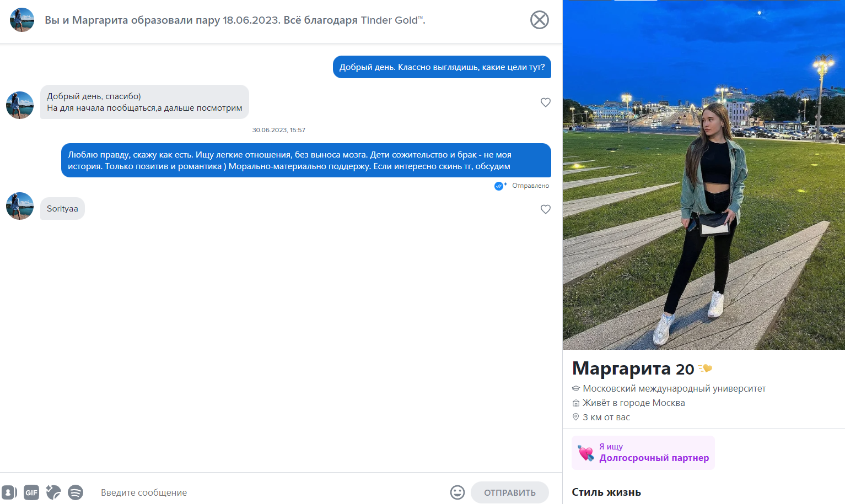Click the "Стиль жизнь" section heading

pyautogui.click(x=606, y=492)
